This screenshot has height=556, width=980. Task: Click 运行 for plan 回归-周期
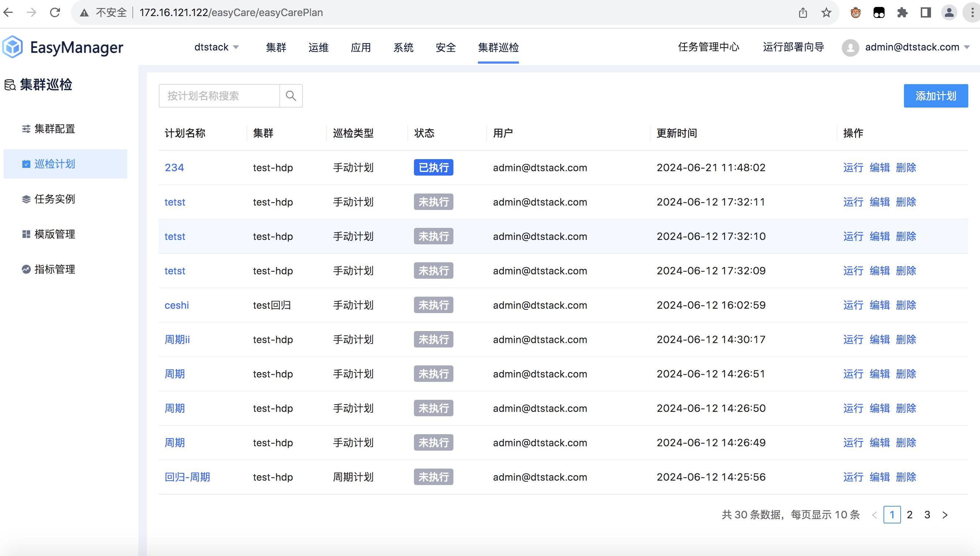pyautogui.click(x=853, y=477)
